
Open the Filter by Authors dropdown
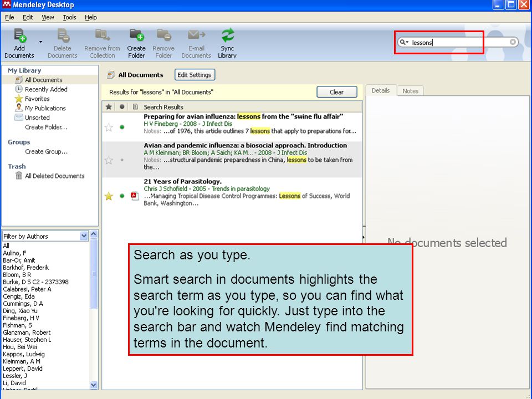tap(84, 236)
